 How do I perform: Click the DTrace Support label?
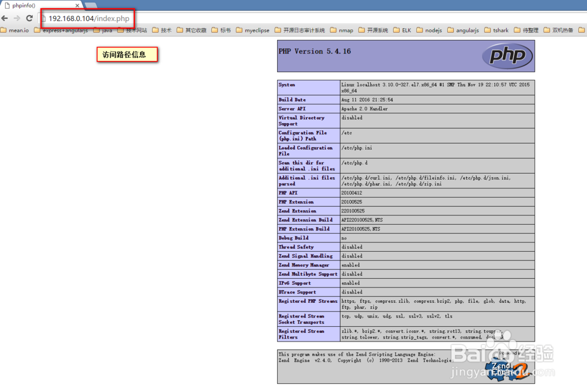[x=297, y=292]
